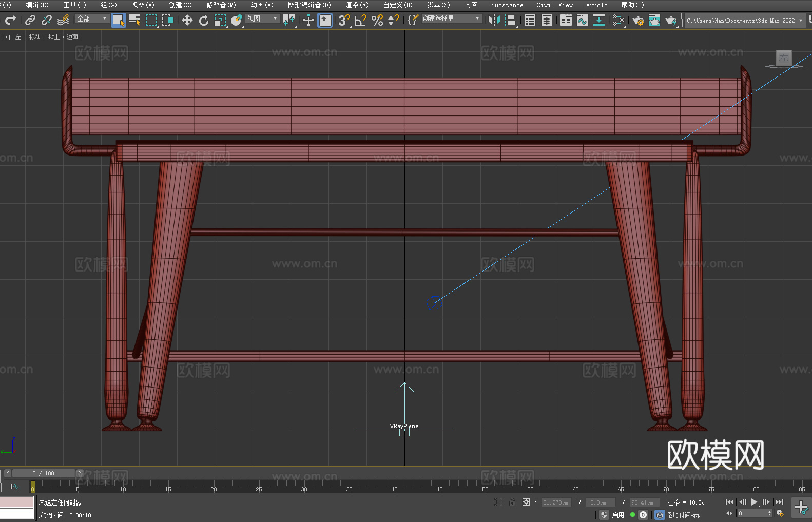812x522 pixels.
Task: Toggle the selection lock padlock
Action: coord(512,502)
